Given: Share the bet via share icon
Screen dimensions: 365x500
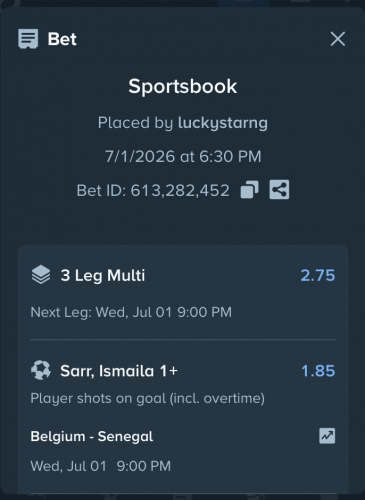Looking at the screenshot, I should [279, 190].
